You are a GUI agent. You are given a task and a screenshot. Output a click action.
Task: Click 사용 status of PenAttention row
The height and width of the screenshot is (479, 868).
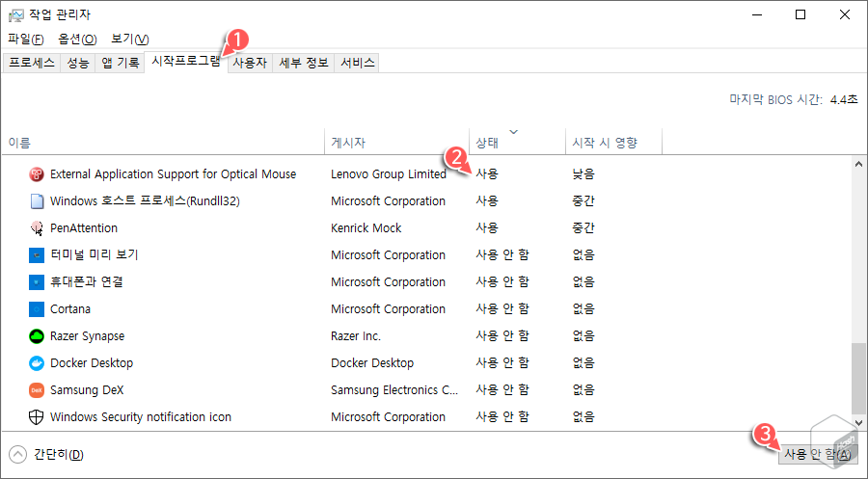(487, 227)
